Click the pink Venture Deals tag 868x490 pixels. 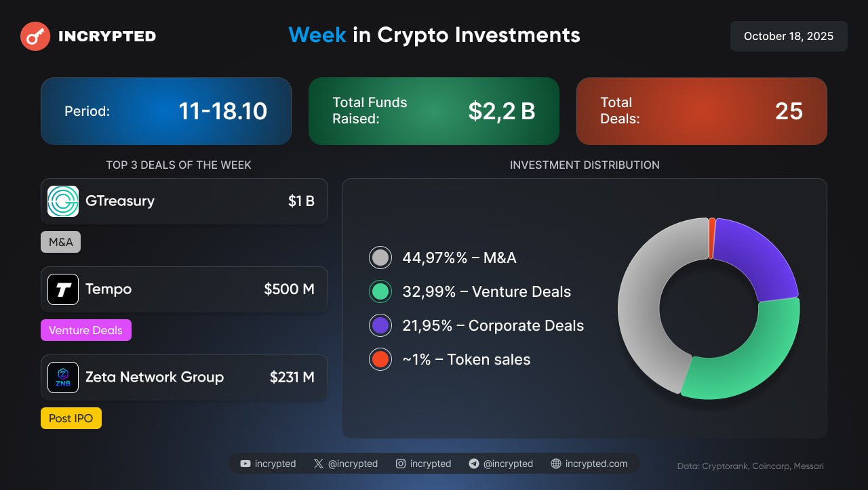click(x=85, y=330)
